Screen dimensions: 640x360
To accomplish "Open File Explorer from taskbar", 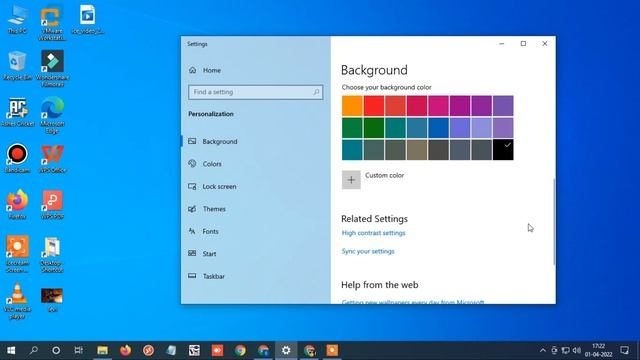I will click(102, 350).
